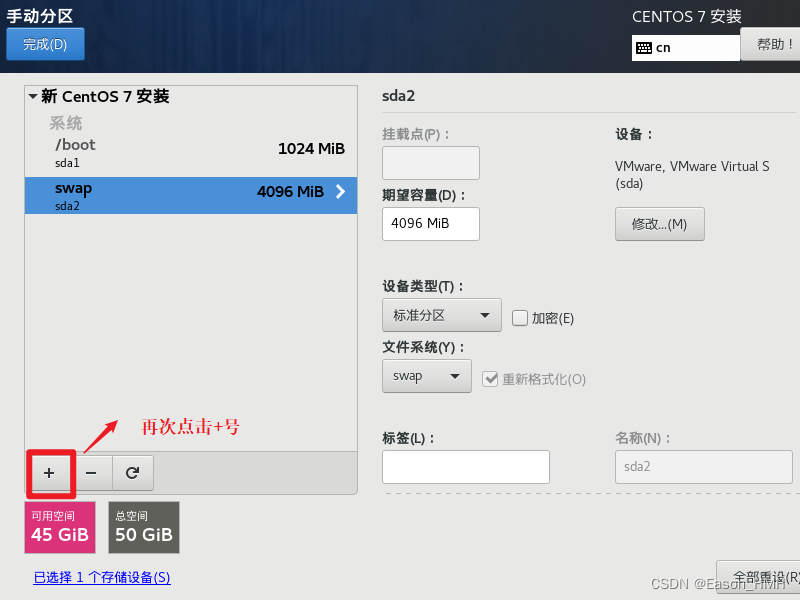Select the /boot sda1 partition row
Viewport: 800px width, 600px height.
tap(191, 153)
